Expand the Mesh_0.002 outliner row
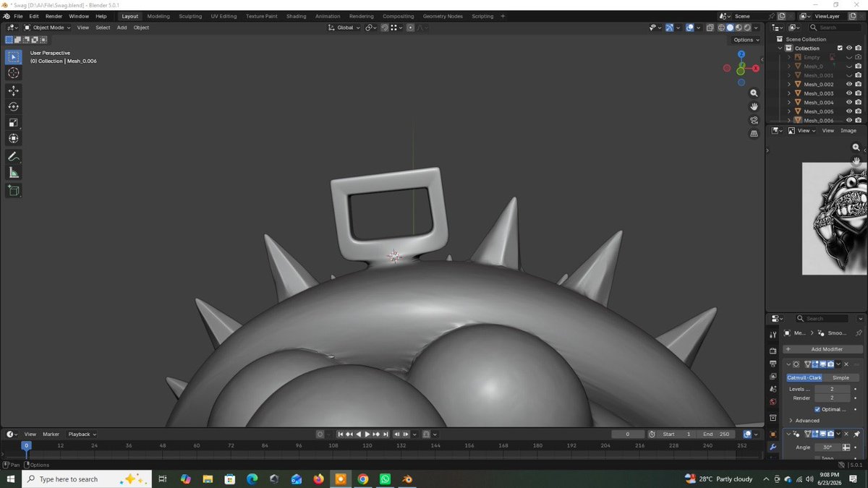Screen dimensions: 868x488 point(789,85)
